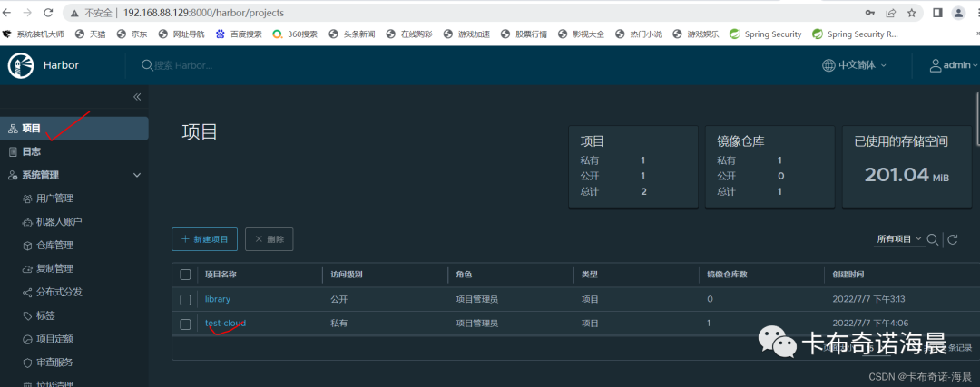Viewport: 980px width, 387px height.
Task: Click the share page icon in address bar
Action: point(891,13)
